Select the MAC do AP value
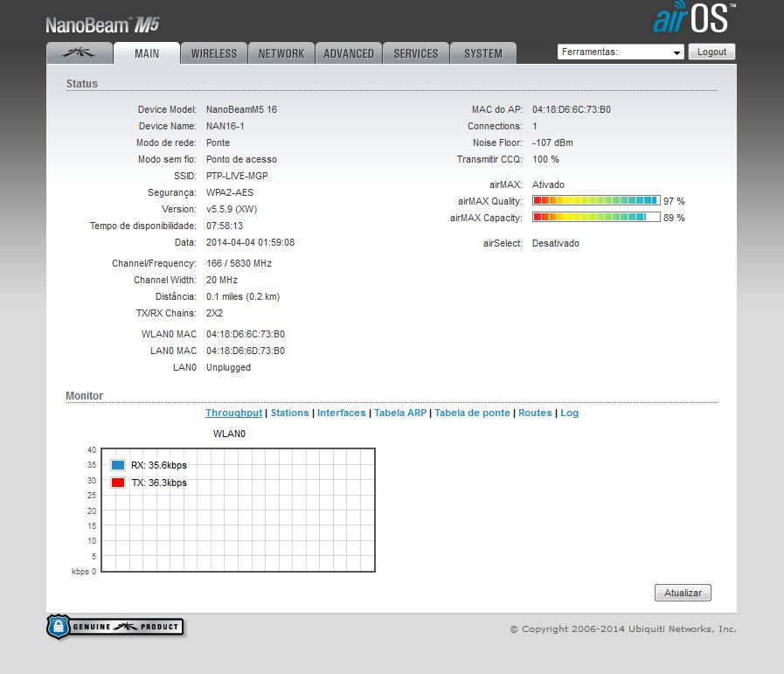The width and height of the screenshot is (784, 674). [x=572, y=109]
